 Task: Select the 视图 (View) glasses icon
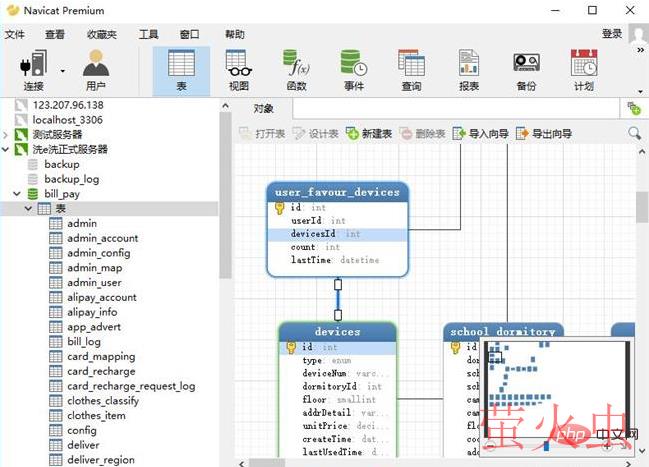tap(238, 69)
